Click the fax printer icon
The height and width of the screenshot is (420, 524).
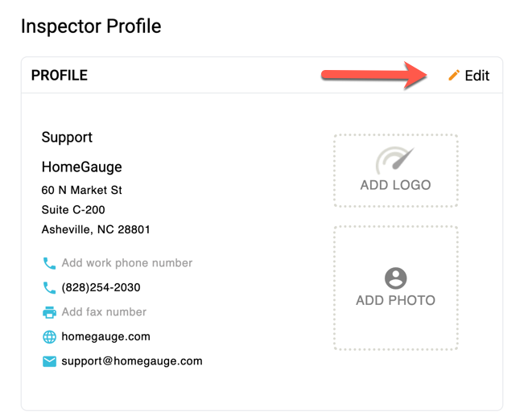click(49, 312)
